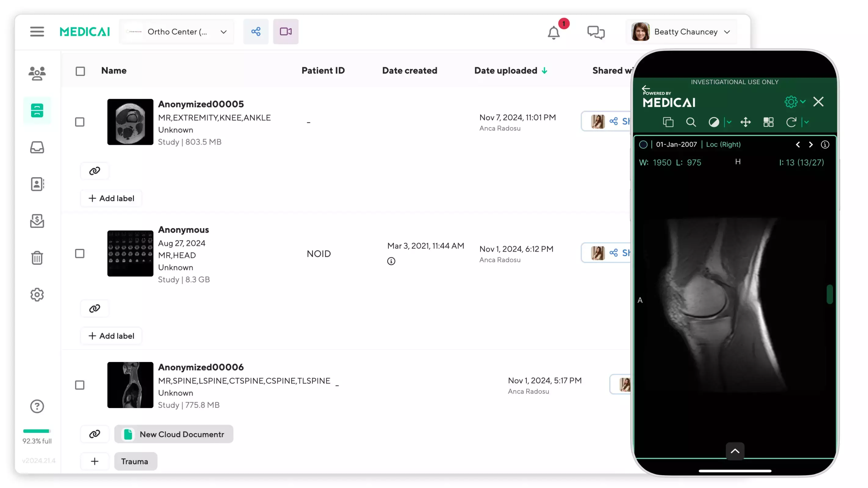Select zoom magnifier tool in viewer

pyautogui.click(x=691, y=122)
